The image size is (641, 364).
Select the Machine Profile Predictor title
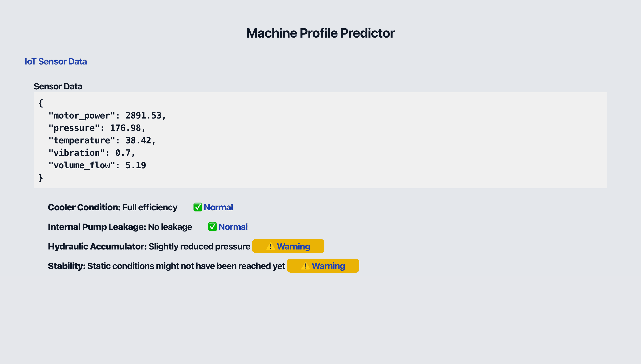[320, 33]
